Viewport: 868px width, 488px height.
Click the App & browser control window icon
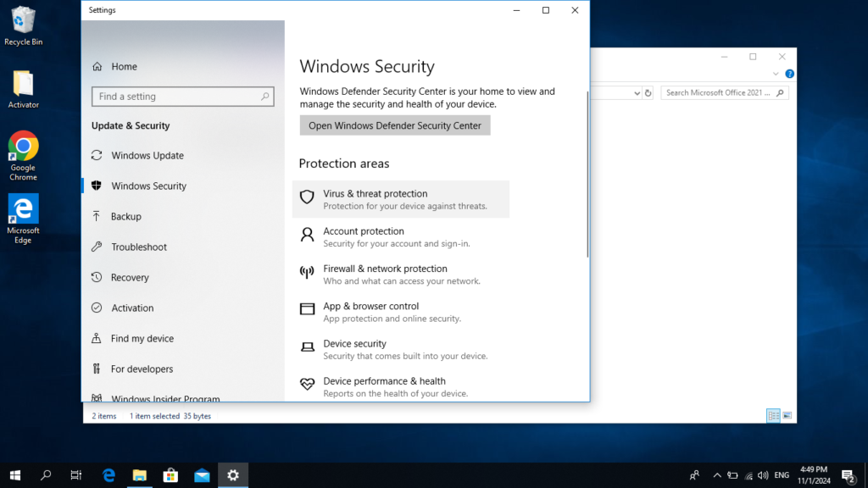click(307, 308)
